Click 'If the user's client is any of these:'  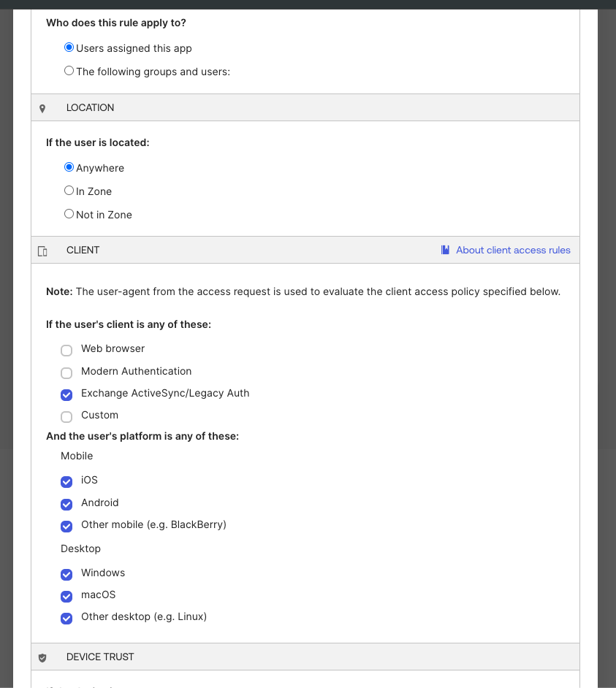click(129, 325)
